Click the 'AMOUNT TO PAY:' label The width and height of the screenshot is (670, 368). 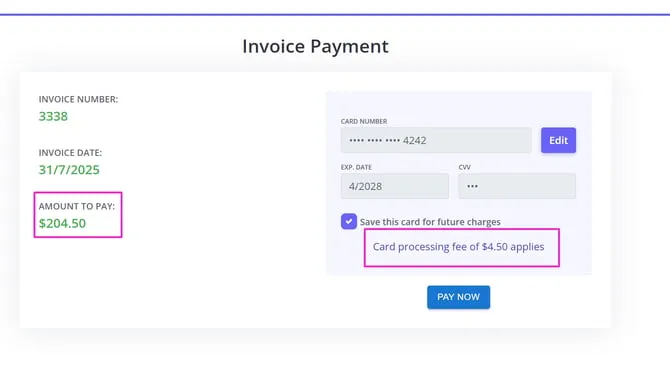pyautogui.click(x=77, y=206)
